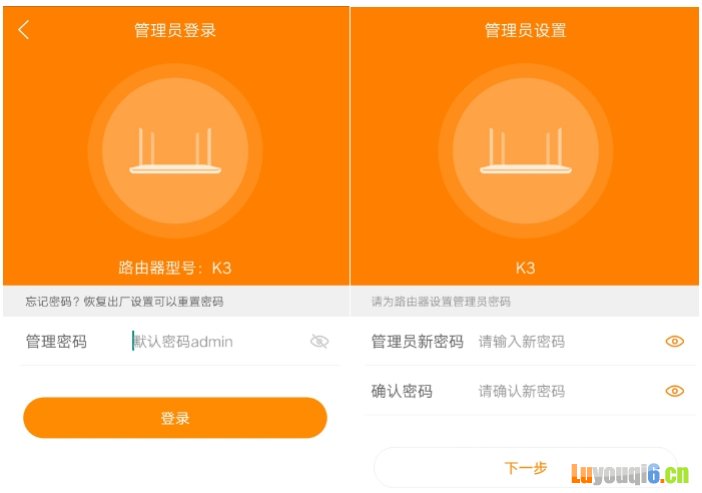Tap the 请为路由器设置管理员密码 hint
702x493 pixels.
pos(441,301)
